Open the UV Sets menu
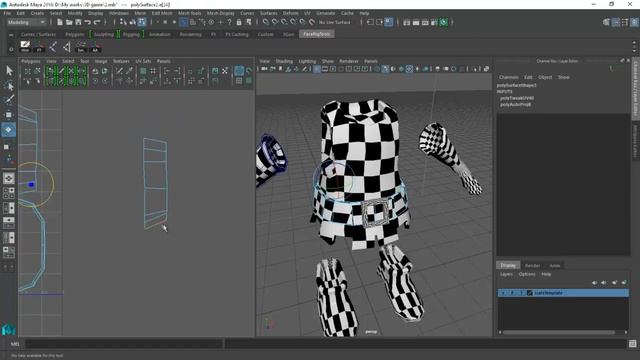 (143, 61)
